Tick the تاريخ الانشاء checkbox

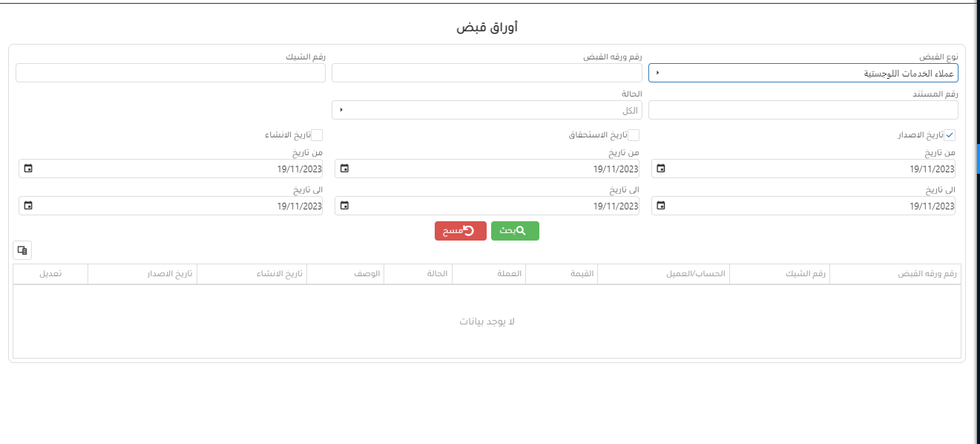[x=317, y=135]
